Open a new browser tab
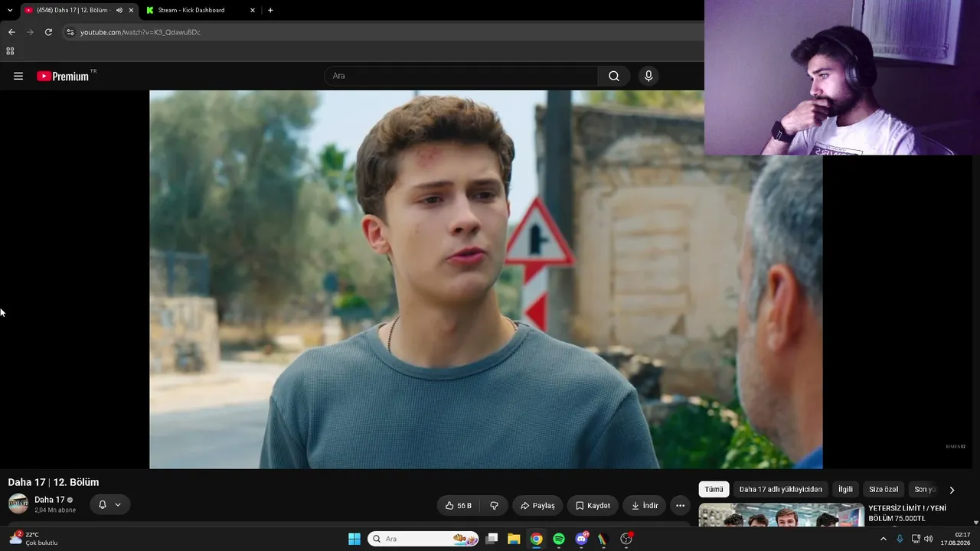 click(x=270, y=10)
